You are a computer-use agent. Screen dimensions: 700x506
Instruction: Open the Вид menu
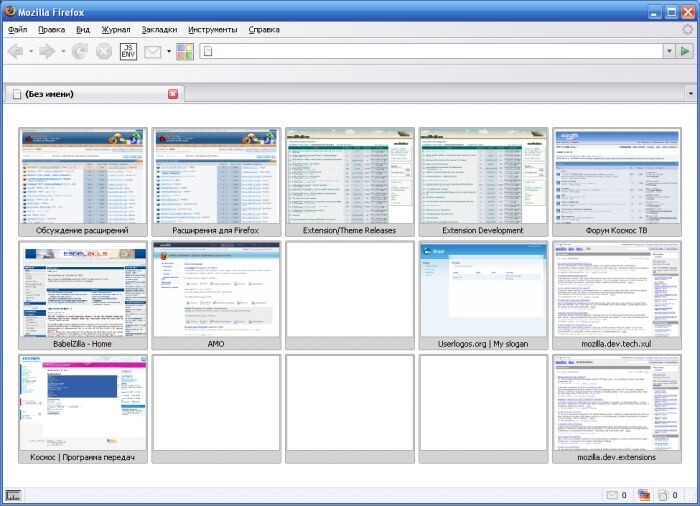coord(83,29)
